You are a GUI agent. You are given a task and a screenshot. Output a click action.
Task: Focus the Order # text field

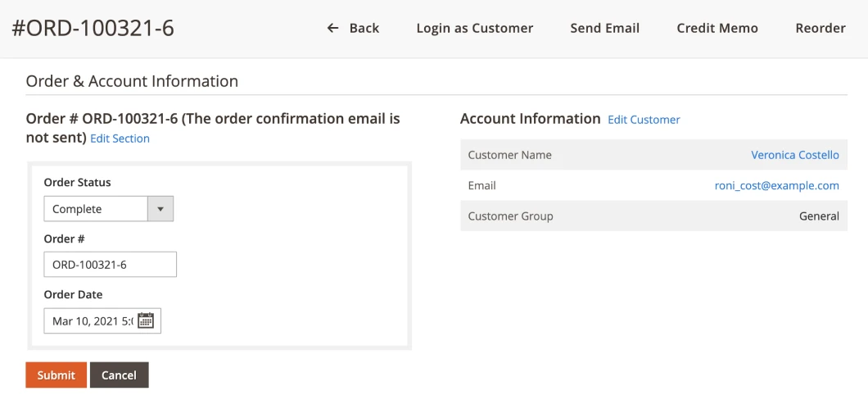coord(110,265)
